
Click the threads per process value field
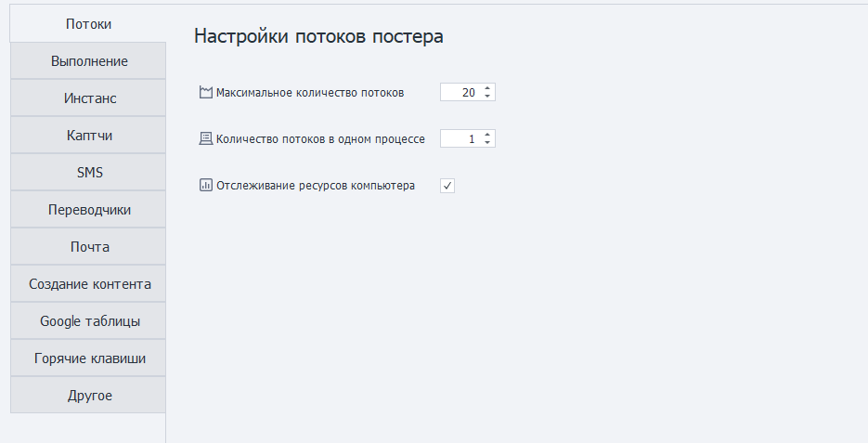460,138
